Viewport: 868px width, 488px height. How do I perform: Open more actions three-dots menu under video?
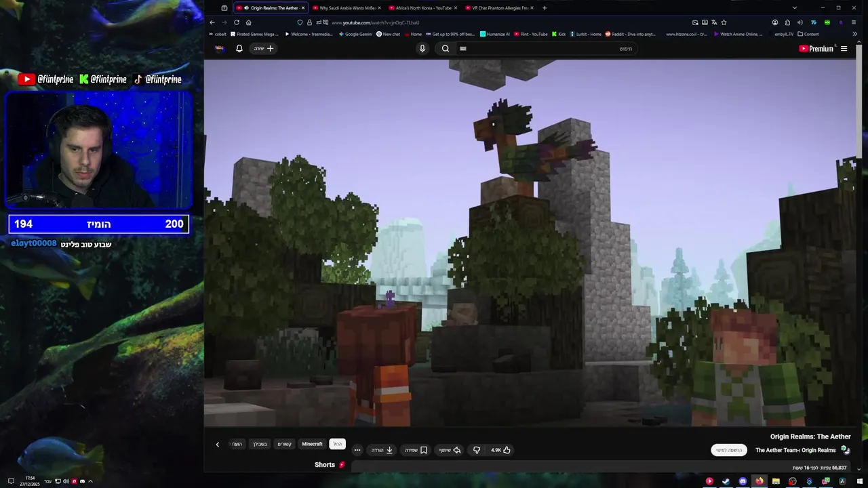pos(357,450)
